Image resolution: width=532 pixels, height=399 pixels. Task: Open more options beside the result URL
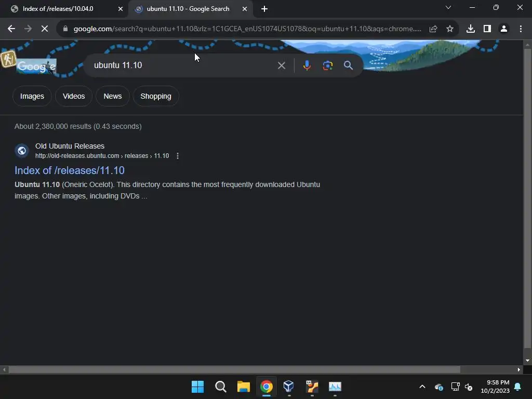click(x=178, y=156)
